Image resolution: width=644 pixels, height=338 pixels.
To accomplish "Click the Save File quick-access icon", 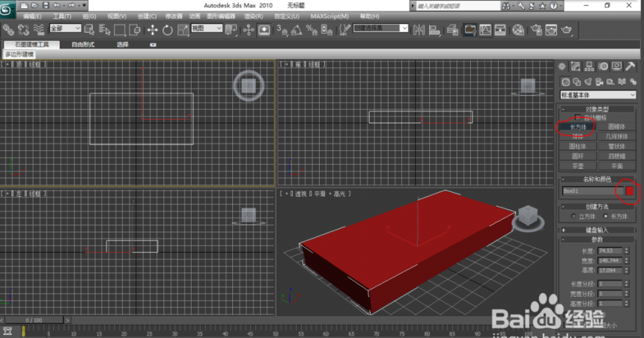I will coord(46,5).
